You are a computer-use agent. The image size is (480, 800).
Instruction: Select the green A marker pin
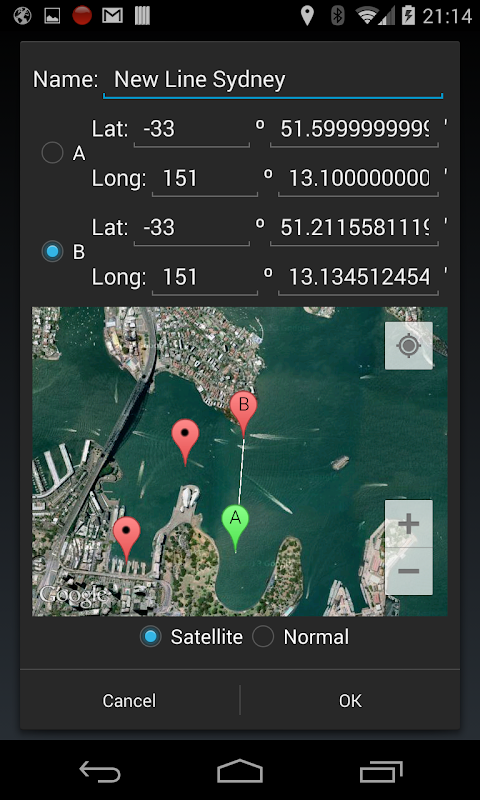[x=235, y=529]
